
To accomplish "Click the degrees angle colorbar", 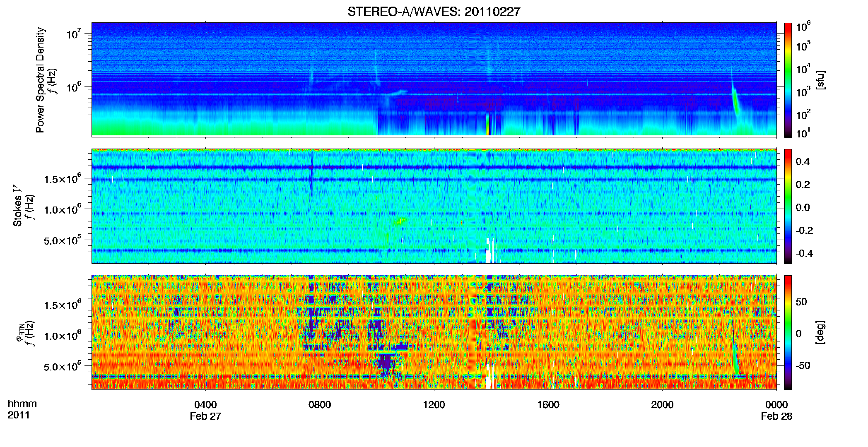I will tap(788, 332).
